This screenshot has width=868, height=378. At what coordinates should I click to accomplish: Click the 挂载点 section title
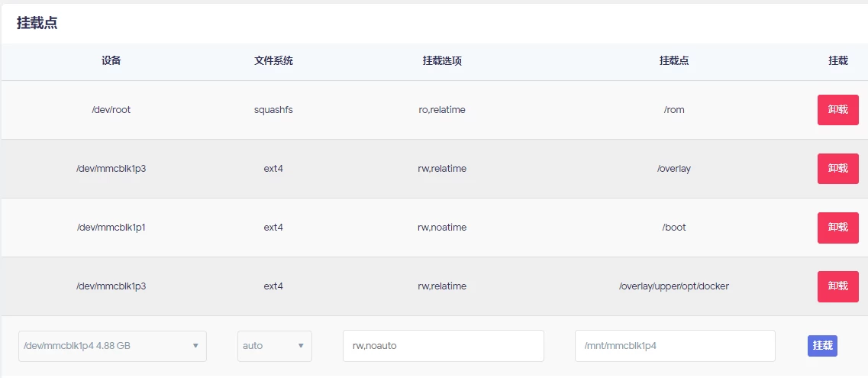click(x=37, y=23)
